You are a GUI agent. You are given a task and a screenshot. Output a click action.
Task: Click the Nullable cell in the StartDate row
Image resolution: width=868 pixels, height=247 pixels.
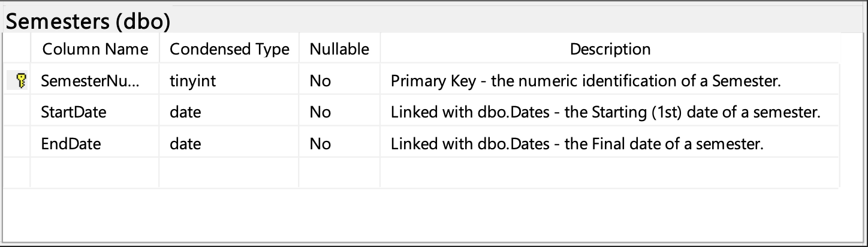click(x=320, y=112)
